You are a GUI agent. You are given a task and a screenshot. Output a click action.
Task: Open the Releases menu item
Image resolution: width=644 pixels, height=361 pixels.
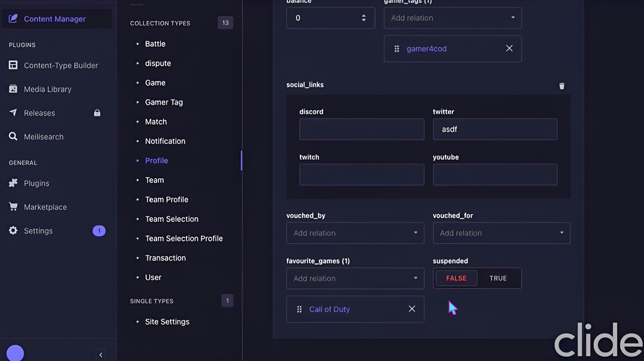(39, 113)
